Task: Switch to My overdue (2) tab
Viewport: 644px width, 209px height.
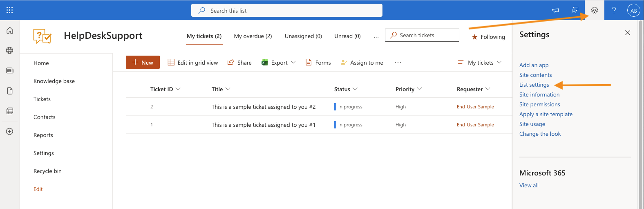Action: click(253, 36)
